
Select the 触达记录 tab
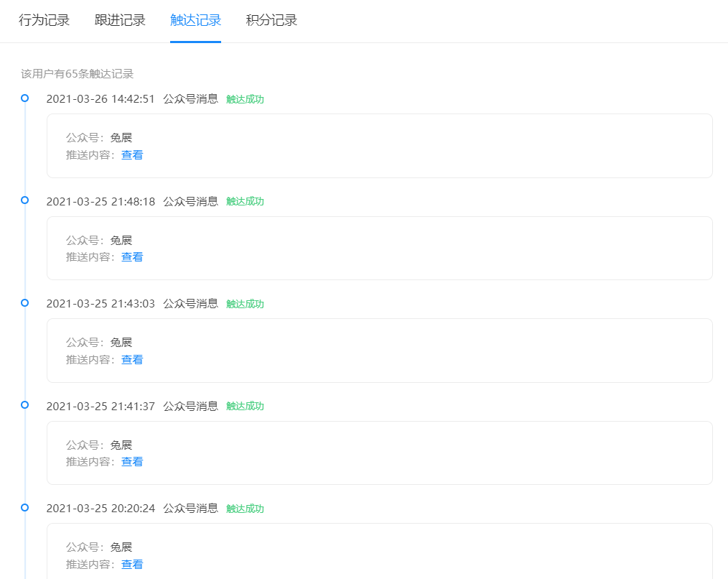(195, 20)
